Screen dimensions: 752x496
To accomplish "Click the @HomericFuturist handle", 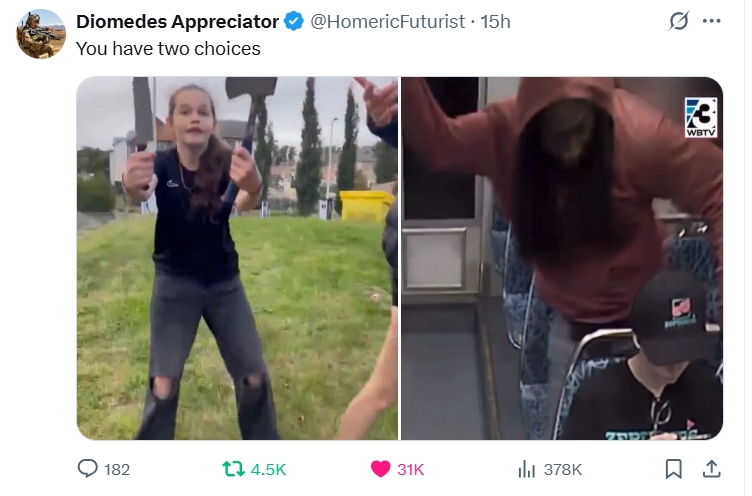I will click(388, 22).
